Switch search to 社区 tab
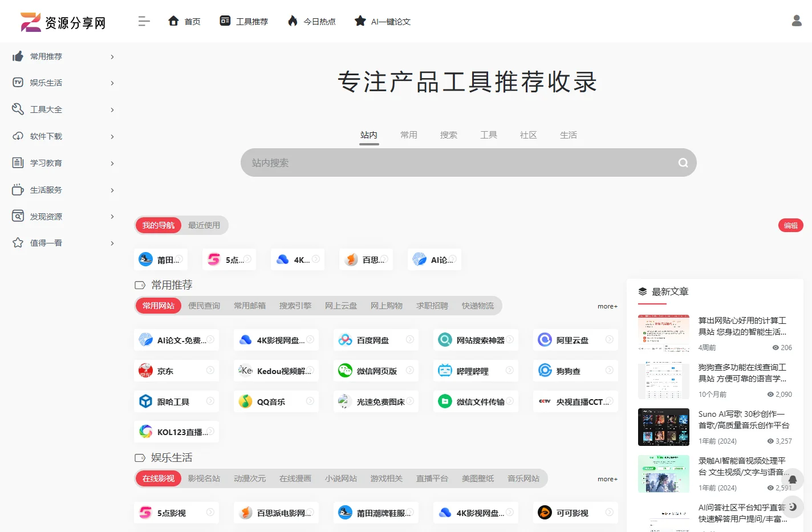The image size is (812, 532). tap(529, 135)
